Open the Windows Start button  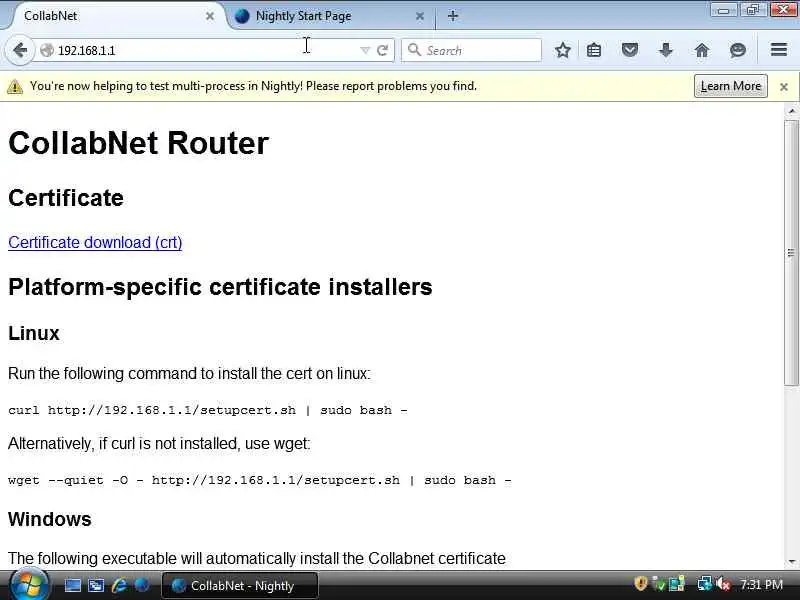point(30,585)
